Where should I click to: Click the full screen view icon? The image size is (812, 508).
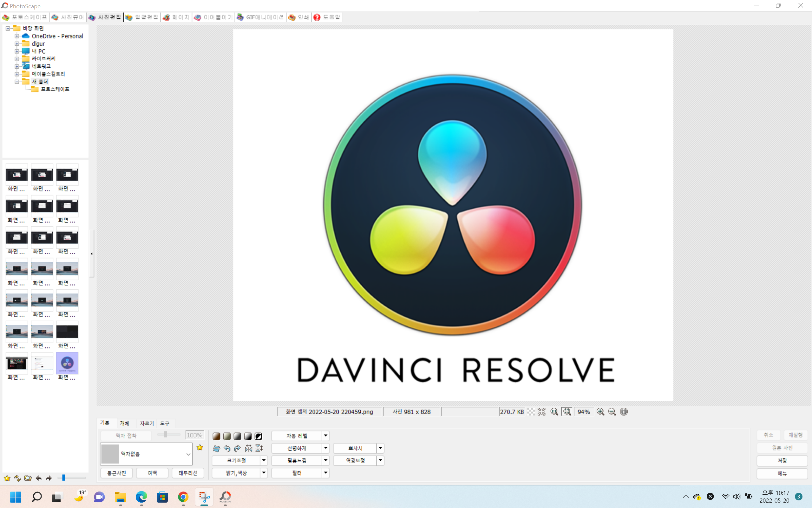(x=541, y=411)
